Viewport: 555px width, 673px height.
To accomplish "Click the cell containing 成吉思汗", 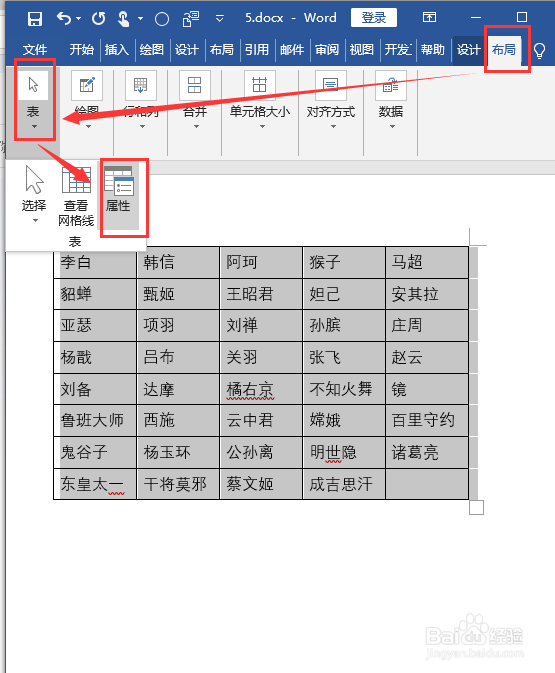I will point(344,484).
